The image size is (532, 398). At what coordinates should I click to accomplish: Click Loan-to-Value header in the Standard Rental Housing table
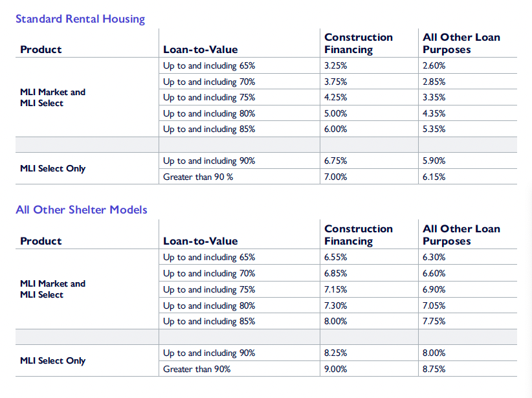[x=201, y=50]
